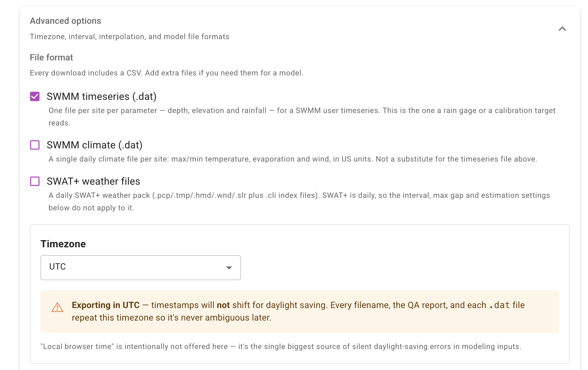Click the SWAT+ weather files label
The image size is (588, 370).
93,181
